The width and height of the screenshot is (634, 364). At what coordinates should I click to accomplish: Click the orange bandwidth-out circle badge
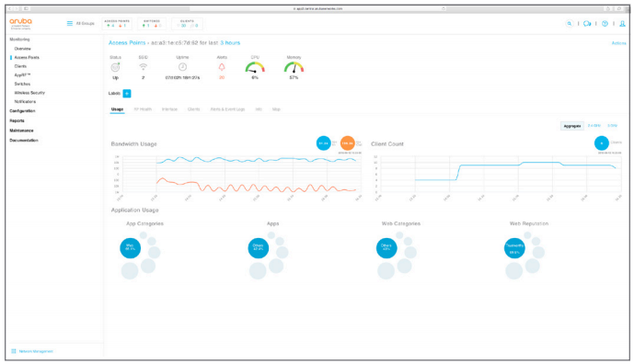tap(347, 143)
